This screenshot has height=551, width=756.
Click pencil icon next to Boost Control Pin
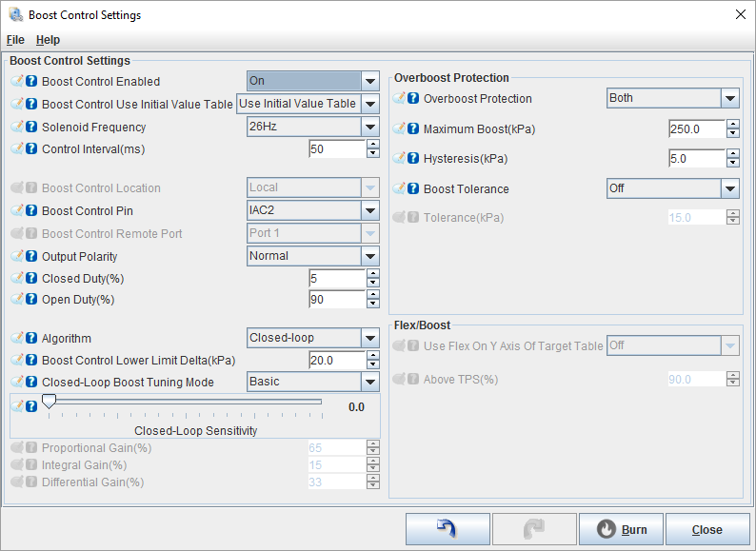(17, 211)
